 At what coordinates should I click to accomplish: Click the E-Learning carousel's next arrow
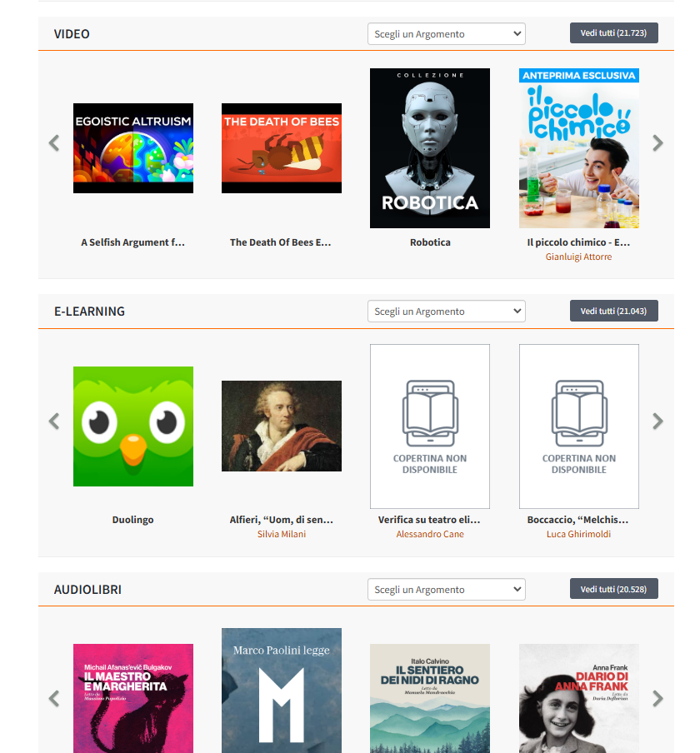657,421
